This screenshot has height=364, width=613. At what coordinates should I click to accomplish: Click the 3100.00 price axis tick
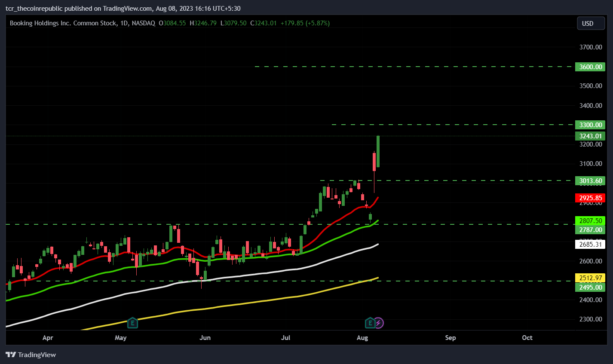point(590,164)
